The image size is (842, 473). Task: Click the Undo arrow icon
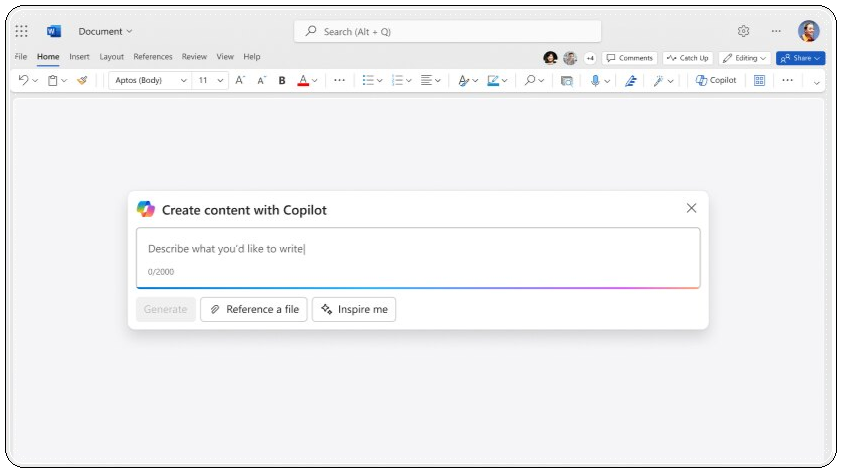click(23, 80)
